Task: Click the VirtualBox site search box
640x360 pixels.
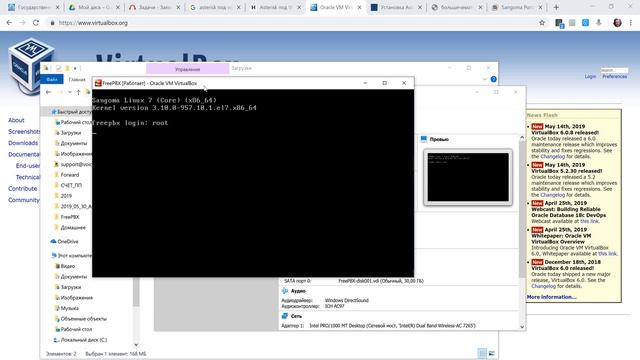Action: (614, 70)
